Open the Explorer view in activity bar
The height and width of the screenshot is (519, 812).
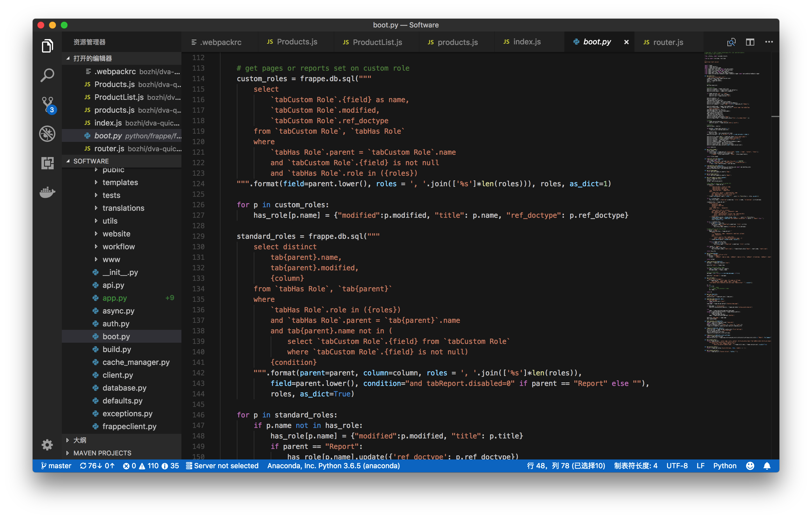click(47, 46)
